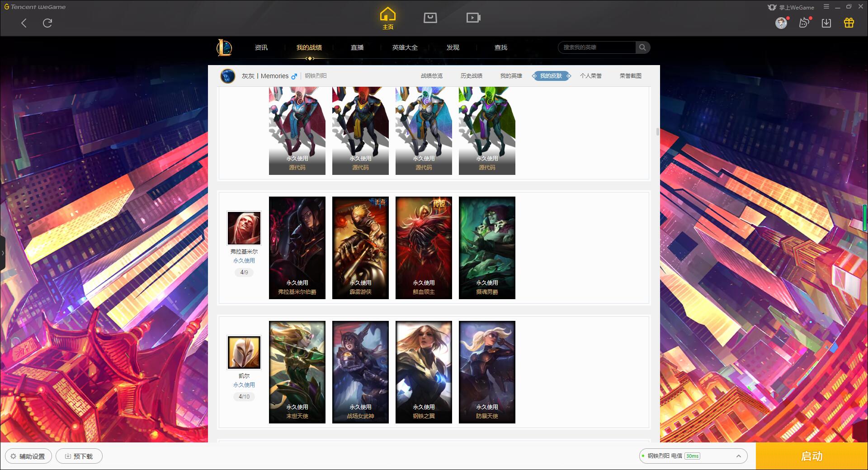Open the 我的战绩 tab
Screen dimensions: 868x470
click(309, 47)
